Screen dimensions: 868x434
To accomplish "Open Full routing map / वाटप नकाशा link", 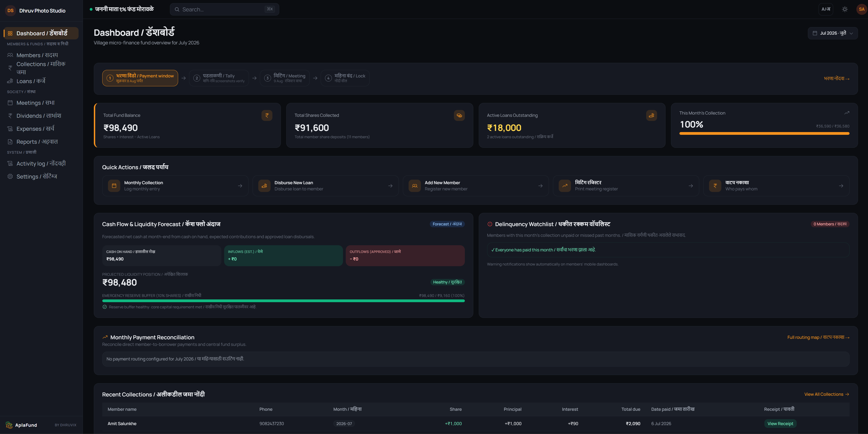I will [x=819, y=337].
